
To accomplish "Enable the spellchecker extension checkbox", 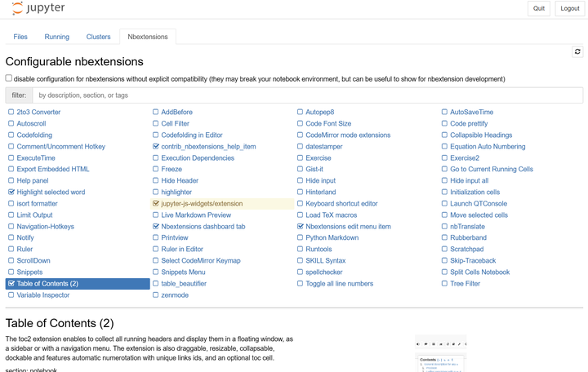I will coord(300,272).
